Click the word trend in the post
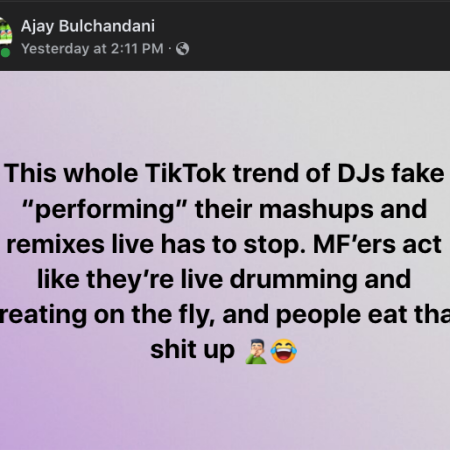The image size is (450, 450). click(x=265, y=173)
